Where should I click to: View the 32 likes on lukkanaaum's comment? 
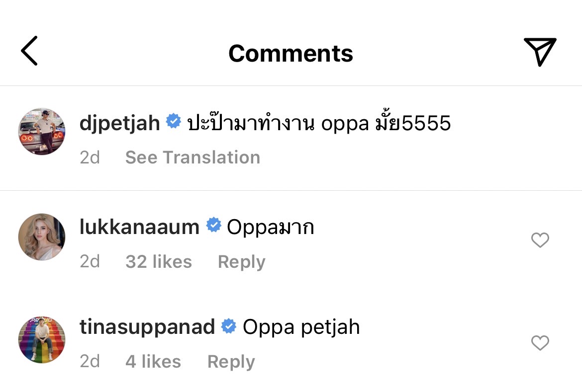click(158, 261)
